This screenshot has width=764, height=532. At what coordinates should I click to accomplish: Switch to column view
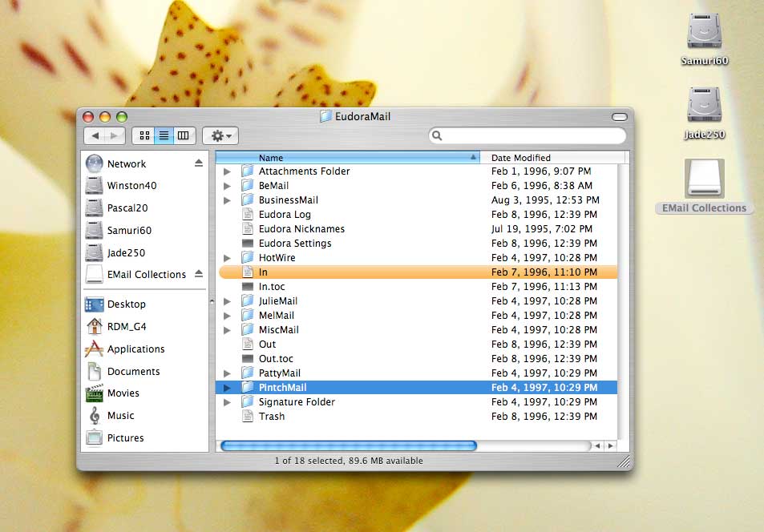[184, 135]
